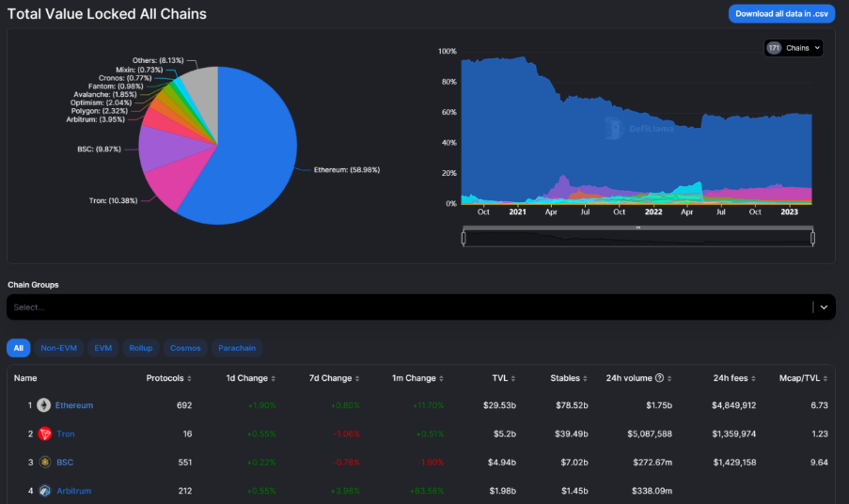
Task: Expand the Chain Groups select chevron
Action: (824, 307)
